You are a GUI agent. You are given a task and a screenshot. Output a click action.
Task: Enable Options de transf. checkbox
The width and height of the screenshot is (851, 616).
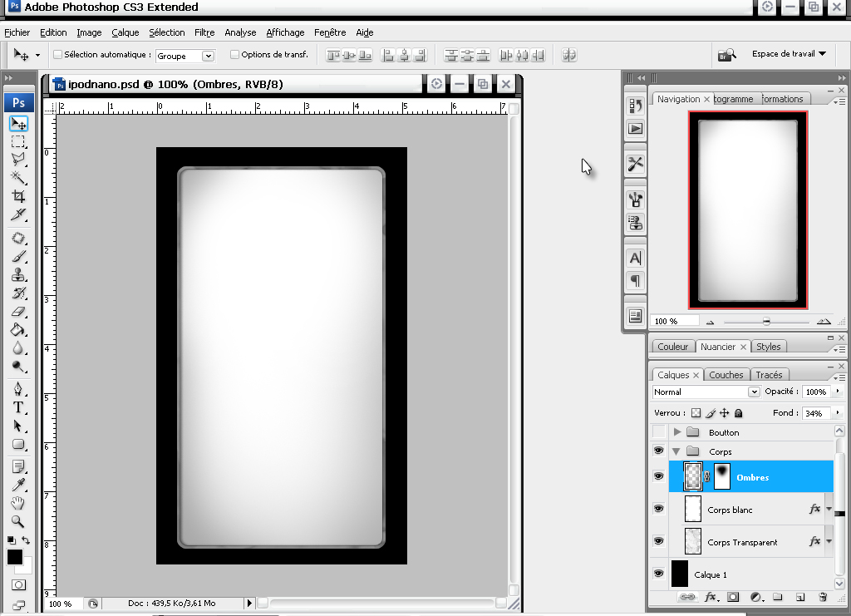coord(234,54)
